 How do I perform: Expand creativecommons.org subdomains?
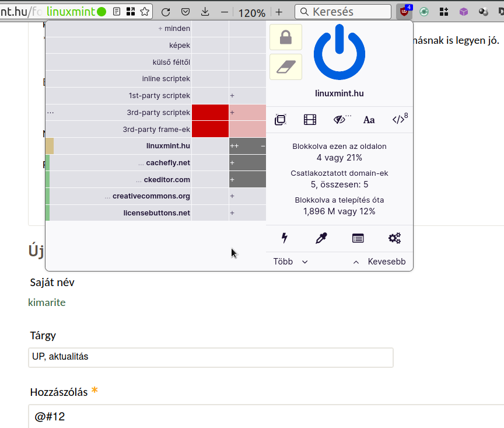[x=107, y=197]
